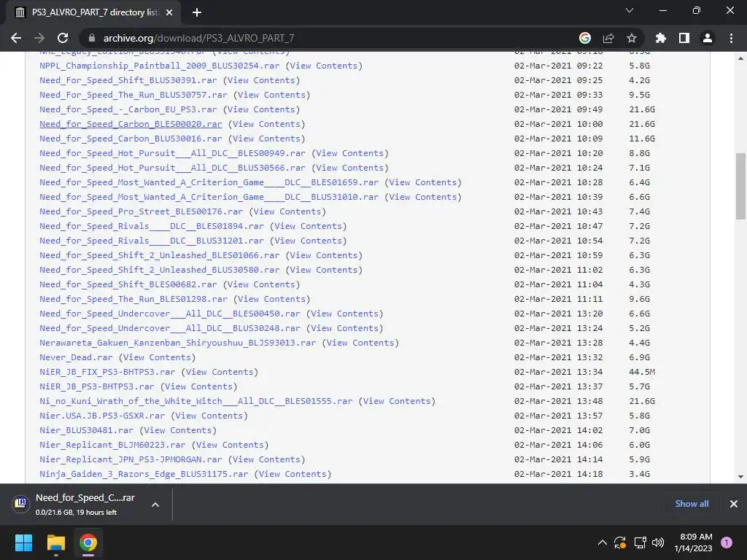
Task: Click the scrollbar up arrow
Action: (740, 58)
